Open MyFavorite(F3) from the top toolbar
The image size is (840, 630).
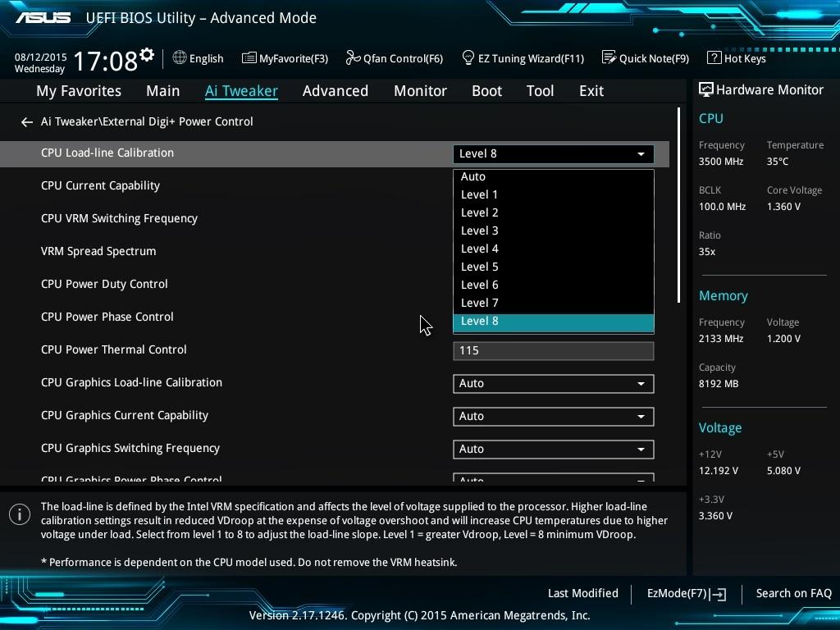click(285, 58)
